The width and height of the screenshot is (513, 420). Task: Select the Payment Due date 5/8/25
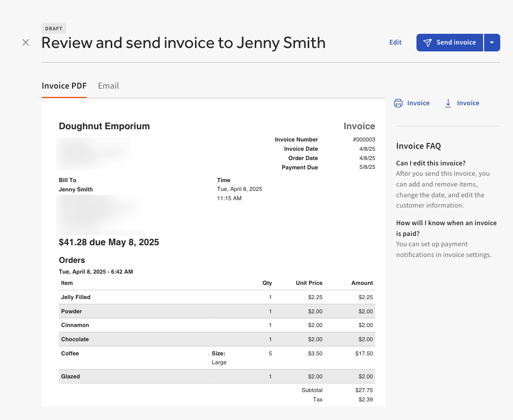coord(367,167)
